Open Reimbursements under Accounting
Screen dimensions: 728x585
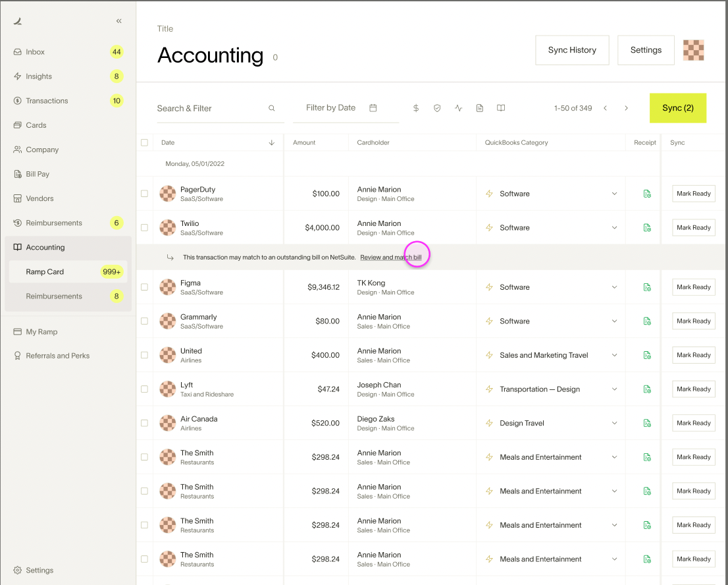[x=68, y=296]
